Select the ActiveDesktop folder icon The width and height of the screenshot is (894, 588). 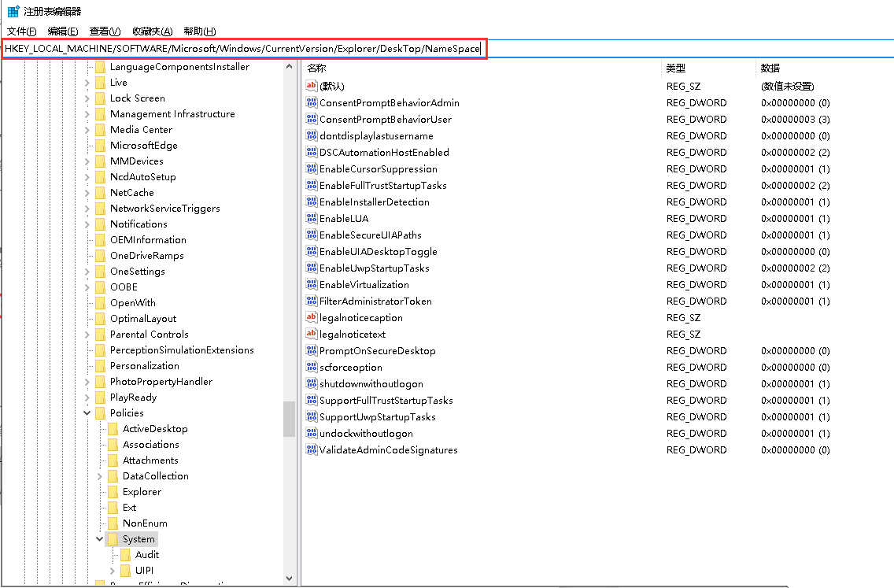(x=113, y=429)
